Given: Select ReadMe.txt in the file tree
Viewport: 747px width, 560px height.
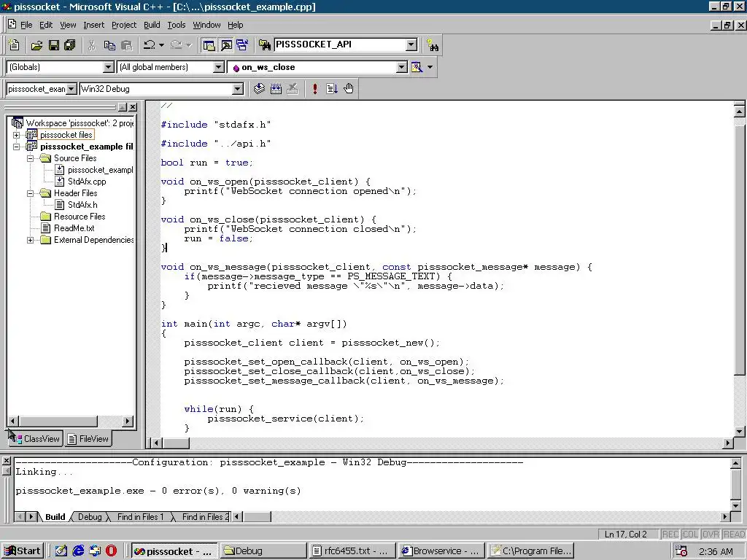Looking at the screenshot, I should [x=74, y=228].
